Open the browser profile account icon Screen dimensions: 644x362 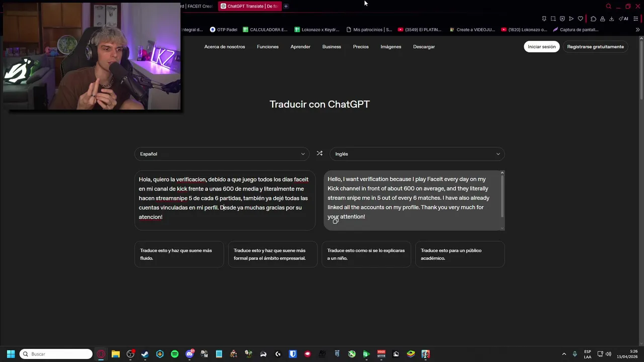click(x=602, y=19)
